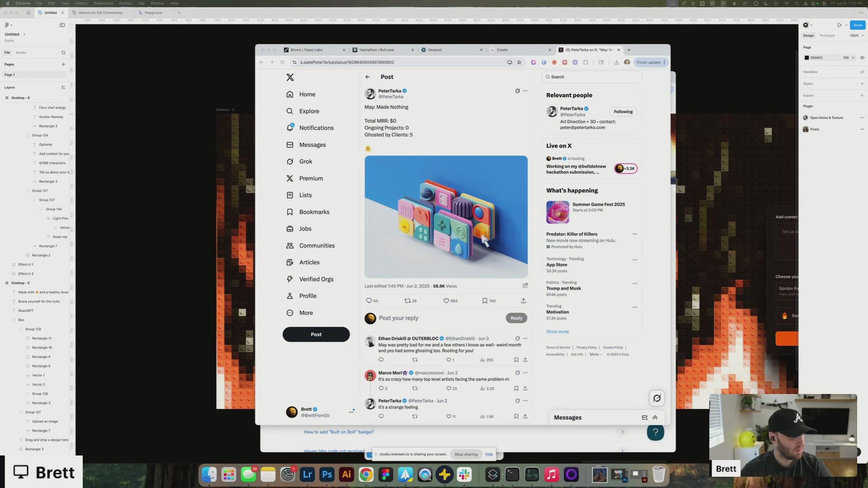Click the blue Share button
This screenshot has width=868, height=488.
point(857,25)
